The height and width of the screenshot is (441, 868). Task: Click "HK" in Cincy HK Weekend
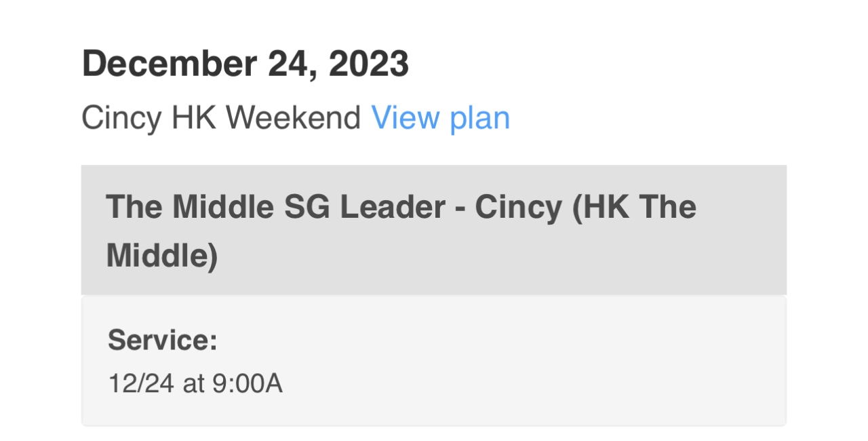point(193,118)
